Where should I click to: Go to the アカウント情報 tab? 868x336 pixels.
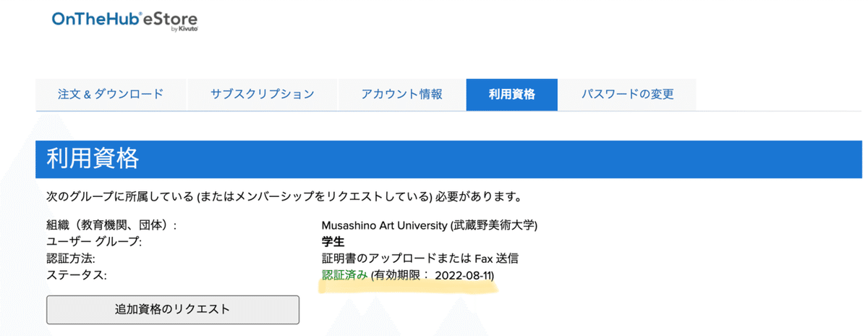coord(401,94)
